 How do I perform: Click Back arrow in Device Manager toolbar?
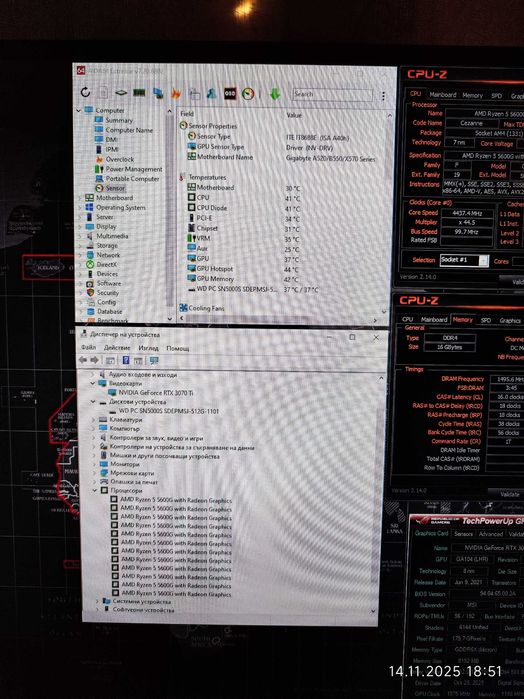click(x=83, y=360)
